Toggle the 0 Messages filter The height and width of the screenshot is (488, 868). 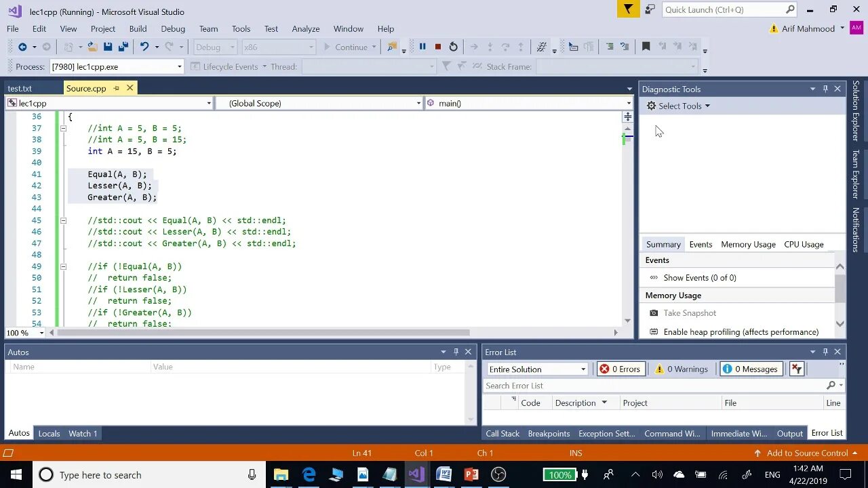(x=751, y=369)
